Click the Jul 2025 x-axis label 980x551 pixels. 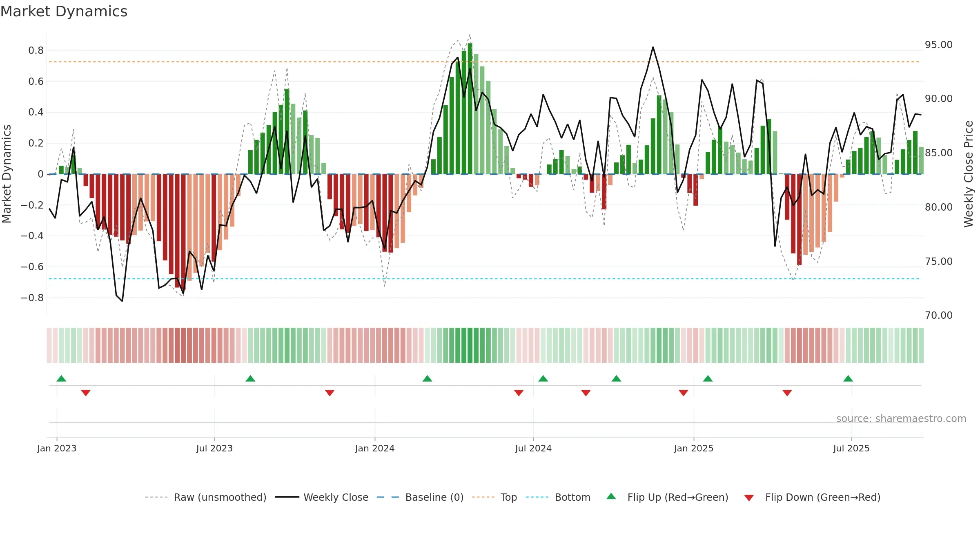pos(851,448)
